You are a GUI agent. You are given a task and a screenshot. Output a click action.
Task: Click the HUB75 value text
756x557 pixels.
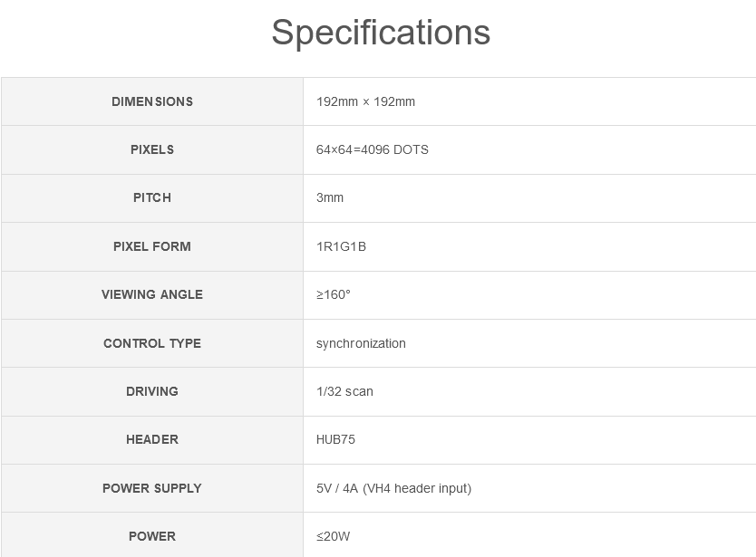335,440
